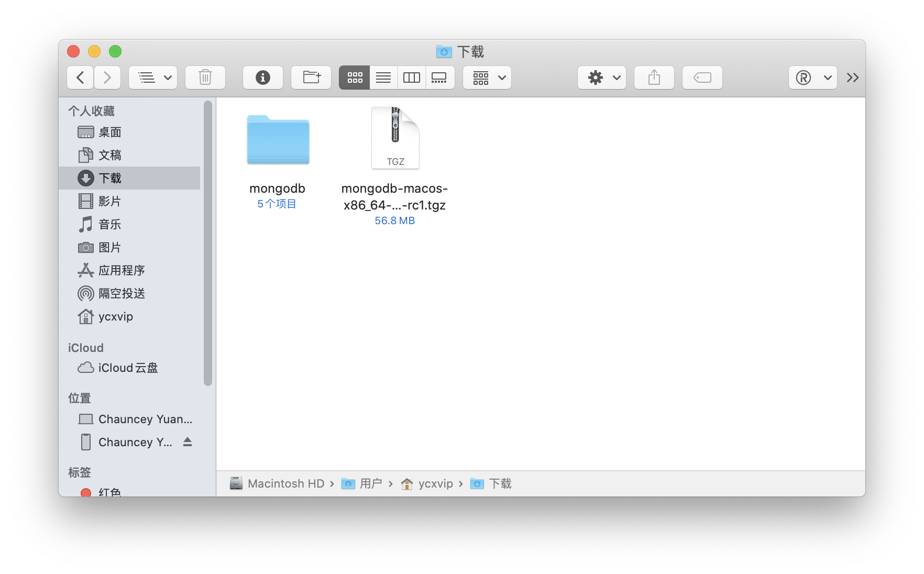
Task: Click the 下载 folder icon in title bar
Action: point(444,51)
